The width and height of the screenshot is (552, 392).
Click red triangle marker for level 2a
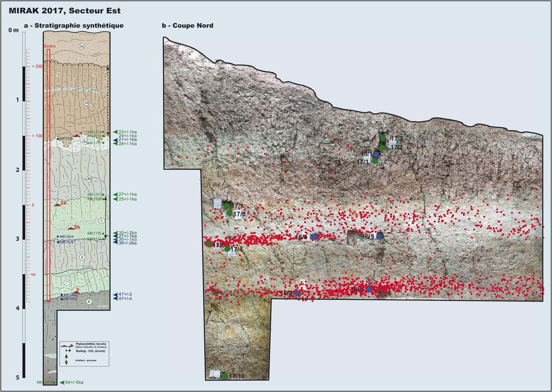[57, 204]
